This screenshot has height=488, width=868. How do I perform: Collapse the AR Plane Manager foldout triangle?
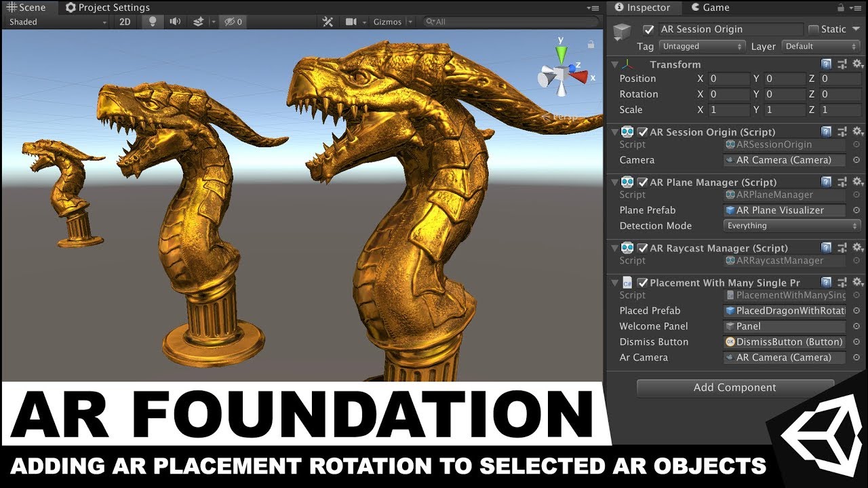(x=614, y=182)
